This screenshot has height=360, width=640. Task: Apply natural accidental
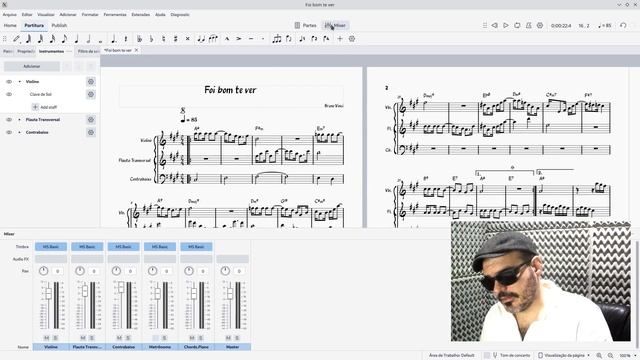click(163, 39)
